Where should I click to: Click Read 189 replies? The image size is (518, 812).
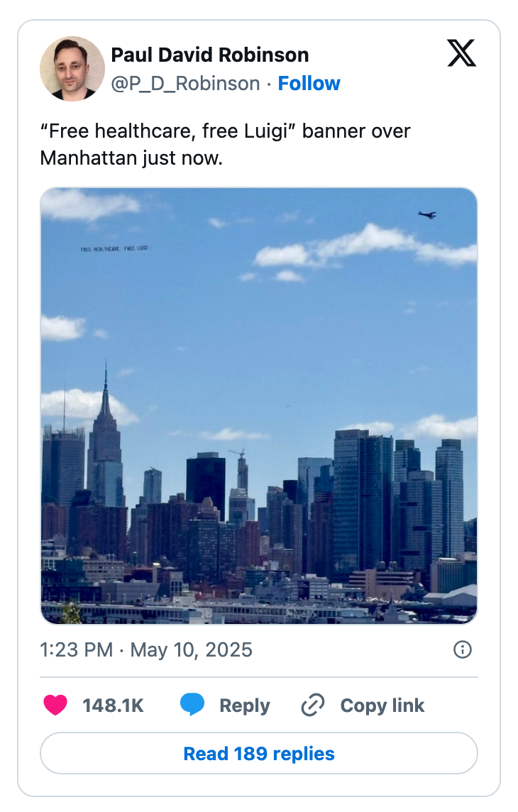tap(259, 753)
